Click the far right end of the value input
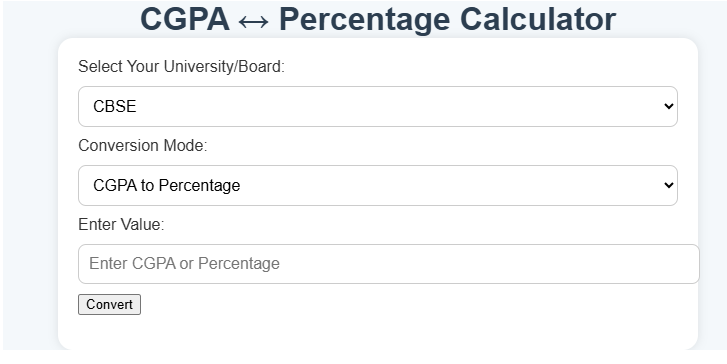Screen dimensions: 727x364 tap(691, 264)
